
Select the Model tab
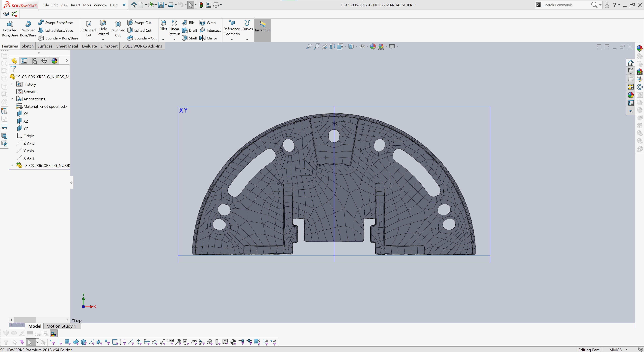[x=35, y=326]
